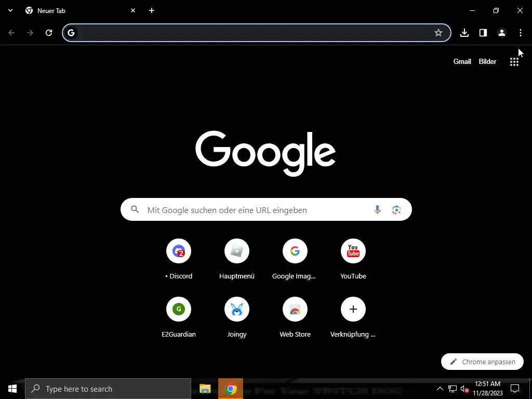Image resolution: width=532 pixels, height=399 pixels.
Task: Click the Chrome taskbar icon
Action: point(231,389)
